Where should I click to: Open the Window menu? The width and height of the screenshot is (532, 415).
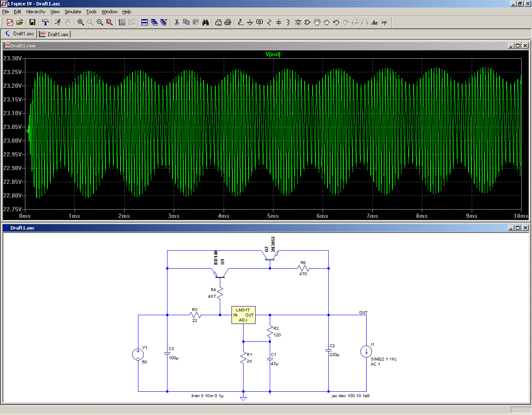click(110, 12)
